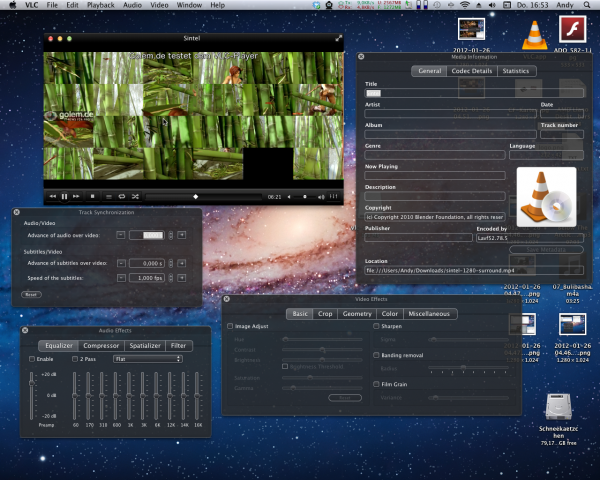Open the Genre combo box
This screenshot has width=600, height=480.
pos(434,157)
